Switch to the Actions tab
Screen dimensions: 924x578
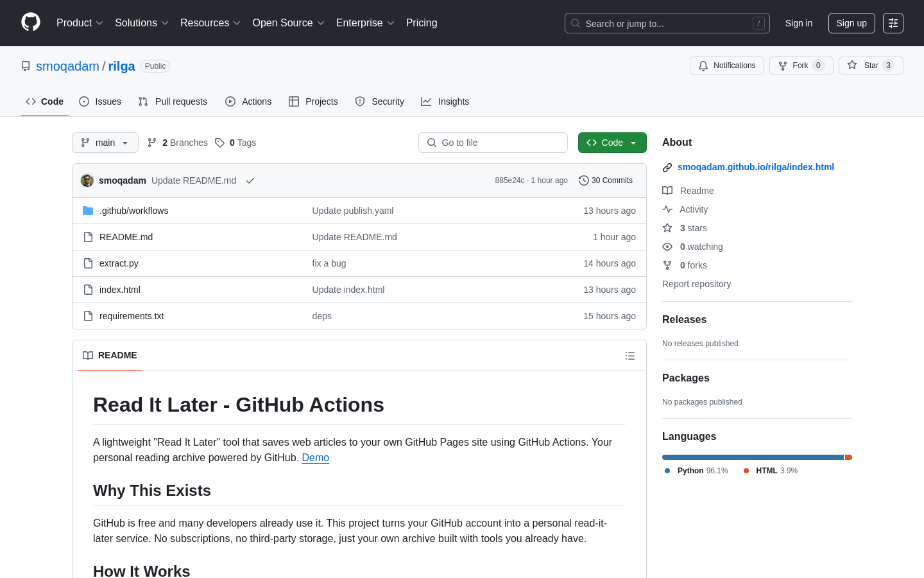pyautogui.click(x=248, y=101)
